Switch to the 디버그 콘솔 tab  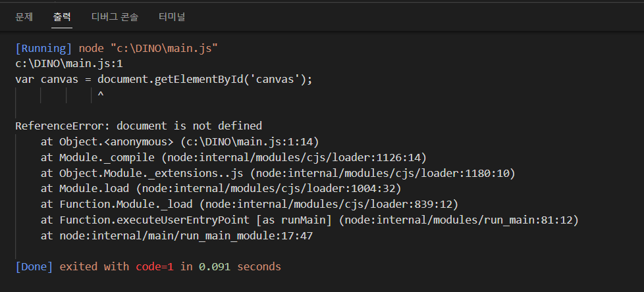point(115,17)
